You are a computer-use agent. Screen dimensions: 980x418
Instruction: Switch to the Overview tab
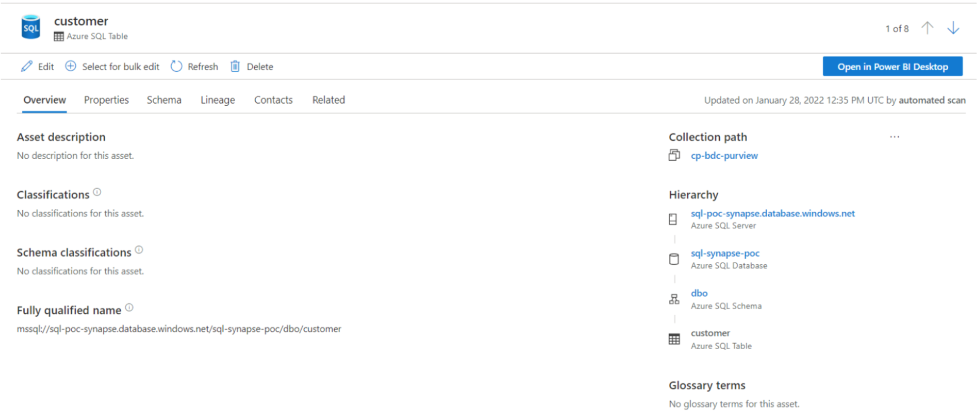[45, 100]
